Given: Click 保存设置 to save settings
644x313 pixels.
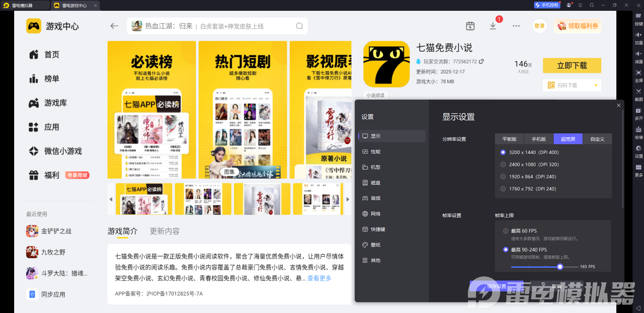Looking at the screenshot, I should pos(497,286).
